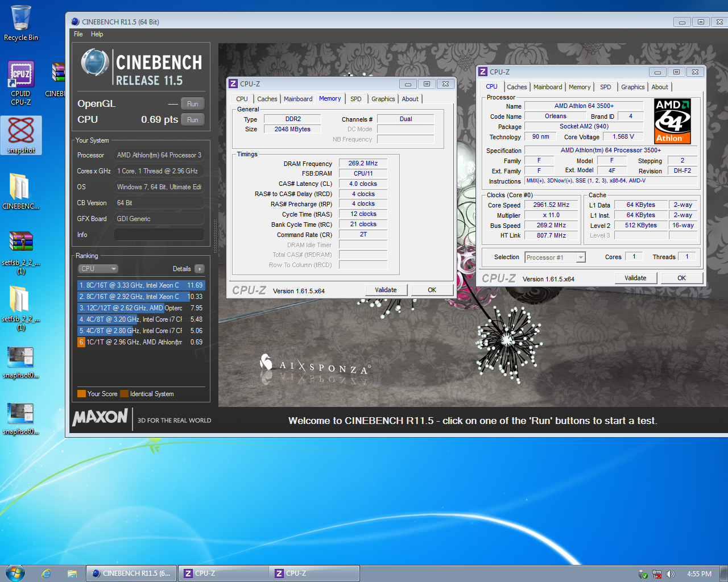Click the CINEBENCH window title bar icon

pyautogui.click(x=75, y=22)
